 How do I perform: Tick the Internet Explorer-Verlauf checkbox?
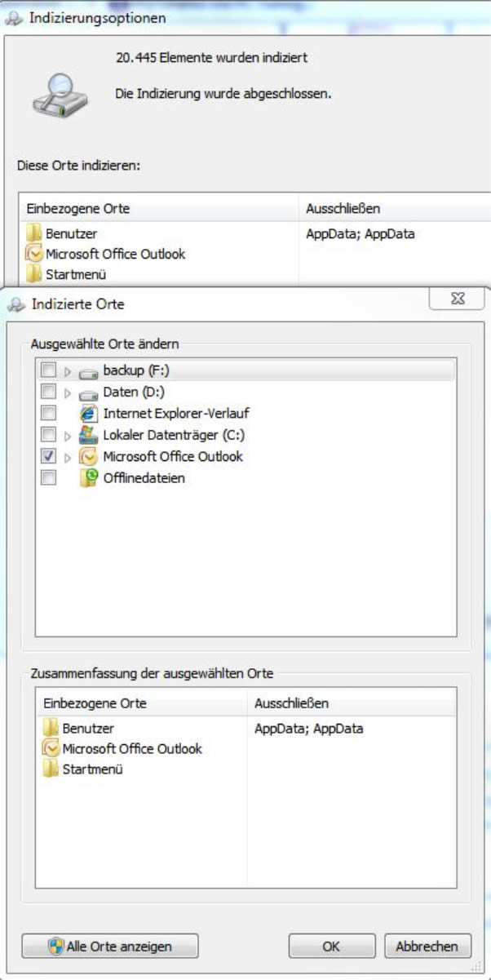pos(49,414)
